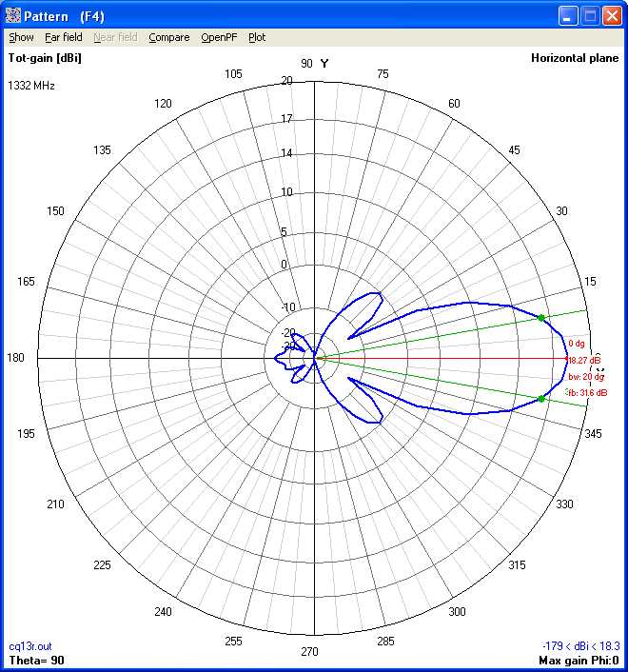
Task: Click the 'Tot-gain [dBi]' heading
Action: 45,58
